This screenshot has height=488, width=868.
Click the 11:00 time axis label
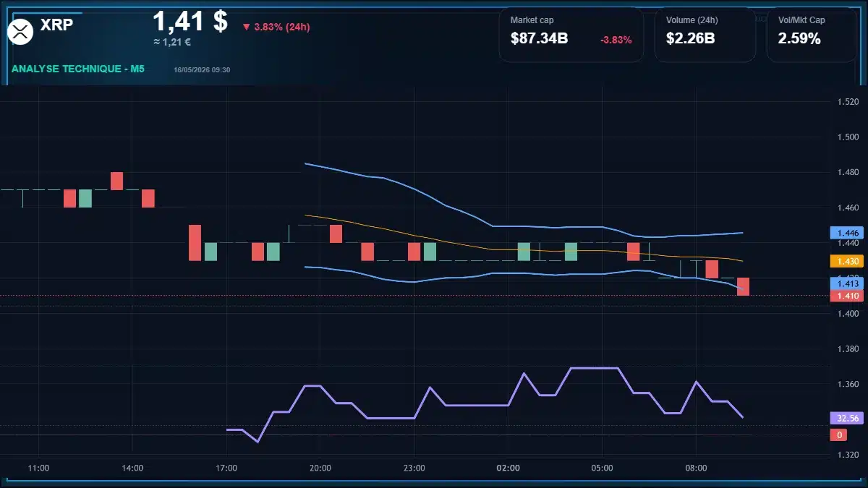[38, 468]
